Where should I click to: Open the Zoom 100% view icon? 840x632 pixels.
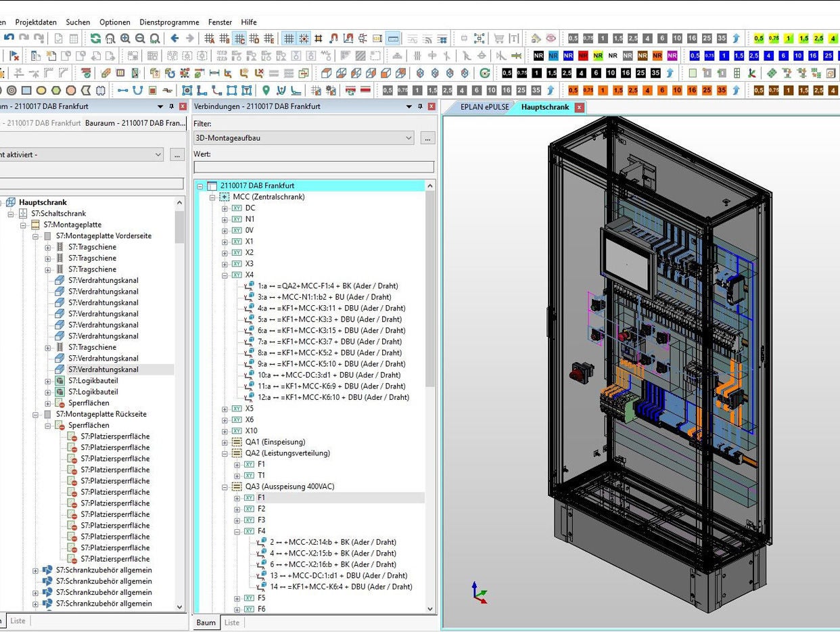coord(155,39)
